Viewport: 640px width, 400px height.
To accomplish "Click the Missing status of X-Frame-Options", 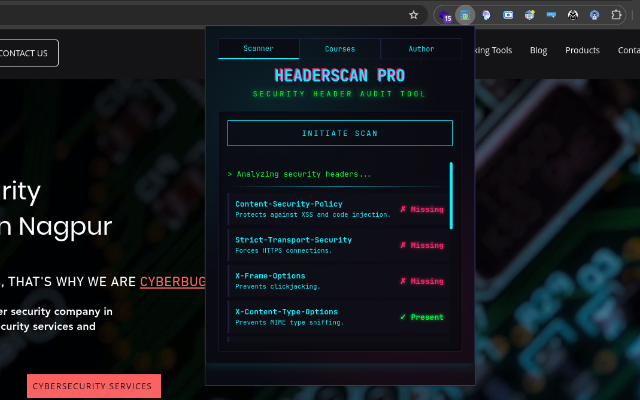I will pyautogui.click(x=422, y=281).
